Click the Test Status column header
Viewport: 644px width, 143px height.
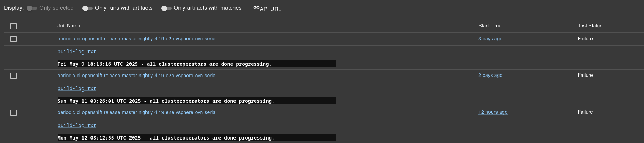590,26
